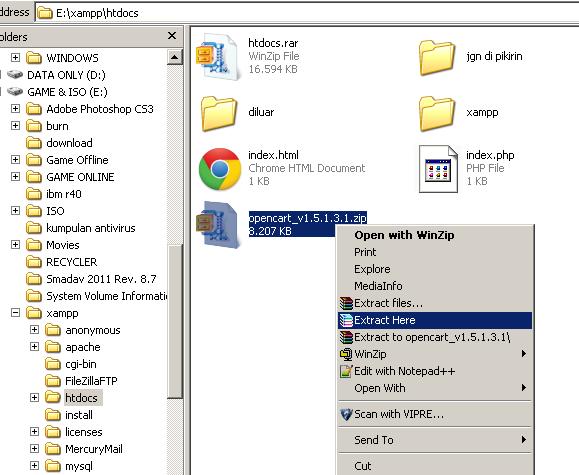Viewport: 579px width, 475px height.
Task: Click the htdocs folder icon in tree
Action: point(53,398)
